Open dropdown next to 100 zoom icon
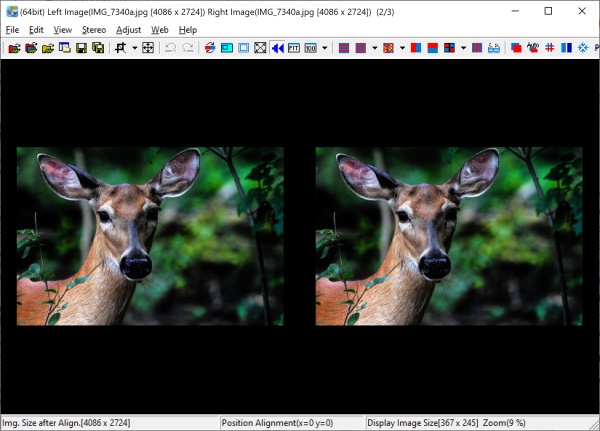 324,48
